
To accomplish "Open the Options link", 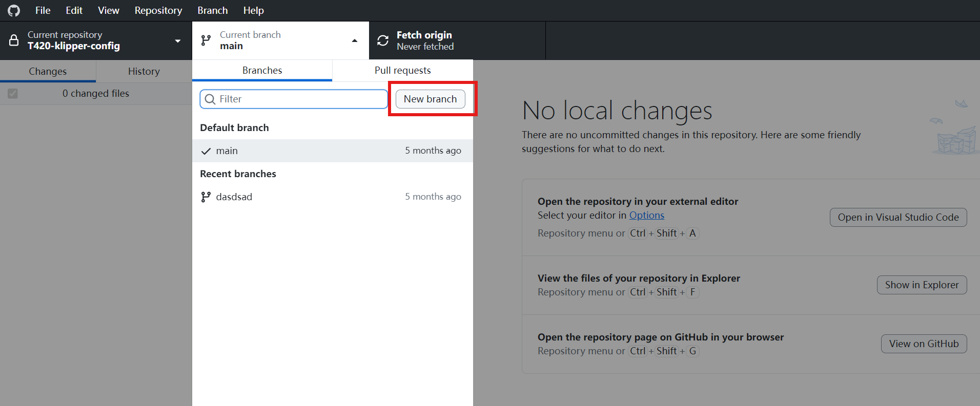I will [x=646, y=216].
